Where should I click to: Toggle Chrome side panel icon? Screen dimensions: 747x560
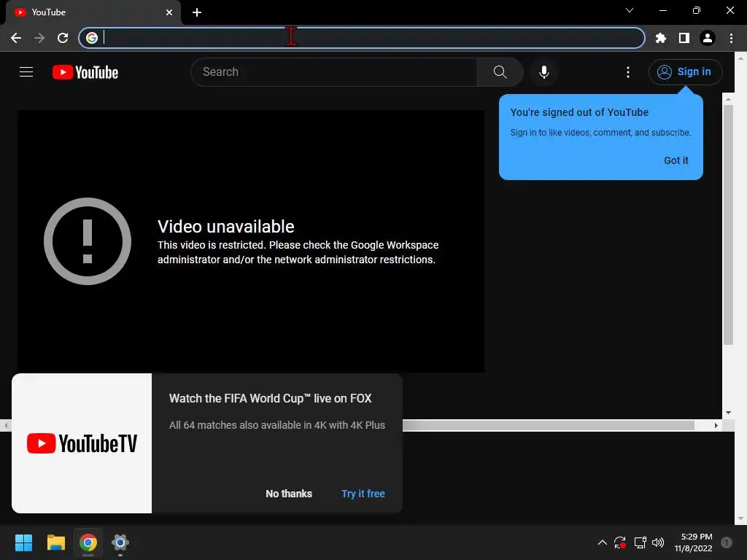point(684,38)
